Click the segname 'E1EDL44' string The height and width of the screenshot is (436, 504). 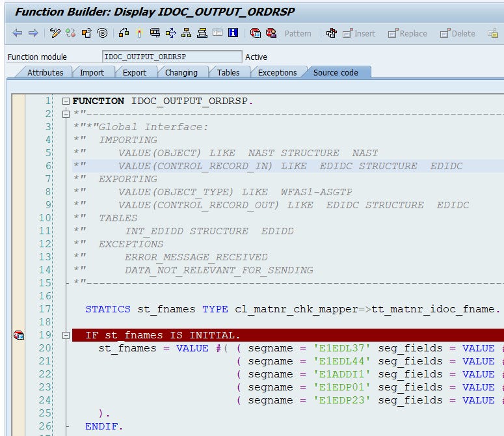coord(342,361)
